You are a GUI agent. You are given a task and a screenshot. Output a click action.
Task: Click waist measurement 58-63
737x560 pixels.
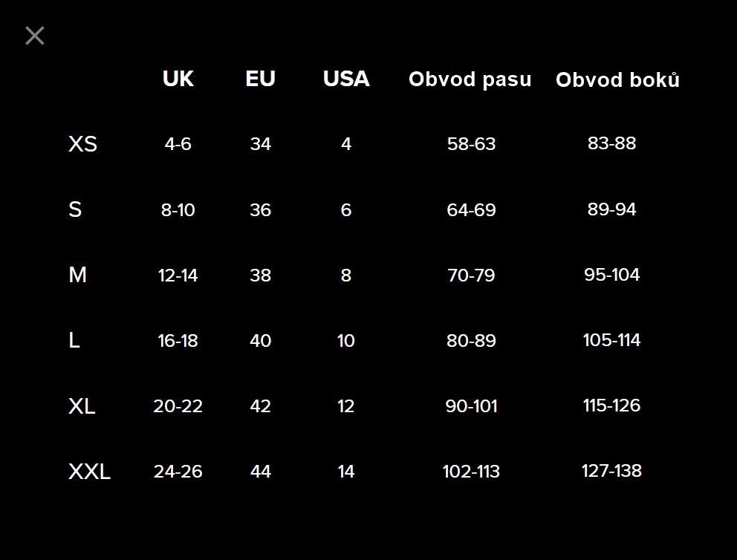[471, 144]
